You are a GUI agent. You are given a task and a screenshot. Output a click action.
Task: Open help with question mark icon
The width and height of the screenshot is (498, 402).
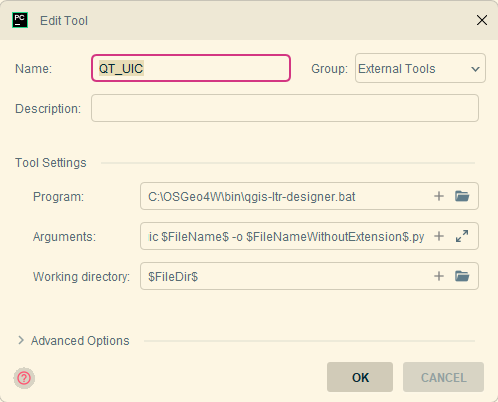(x=24, y=378)
